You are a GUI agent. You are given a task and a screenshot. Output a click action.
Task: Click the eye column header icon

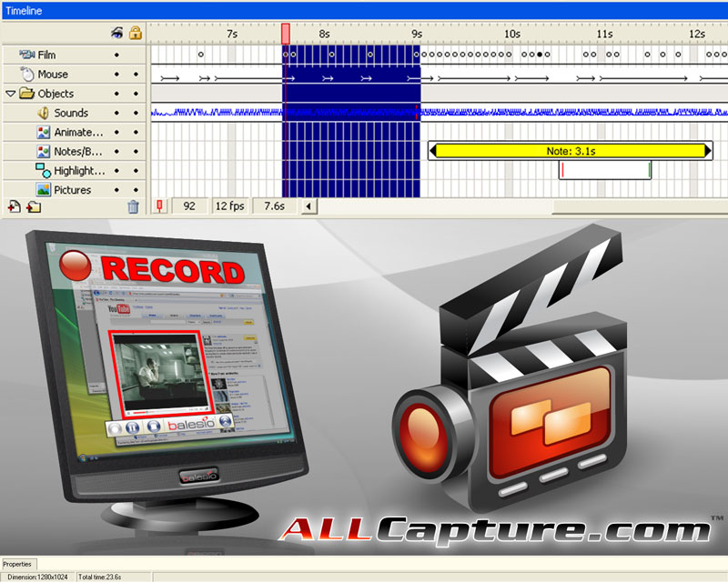coord(116,30)
